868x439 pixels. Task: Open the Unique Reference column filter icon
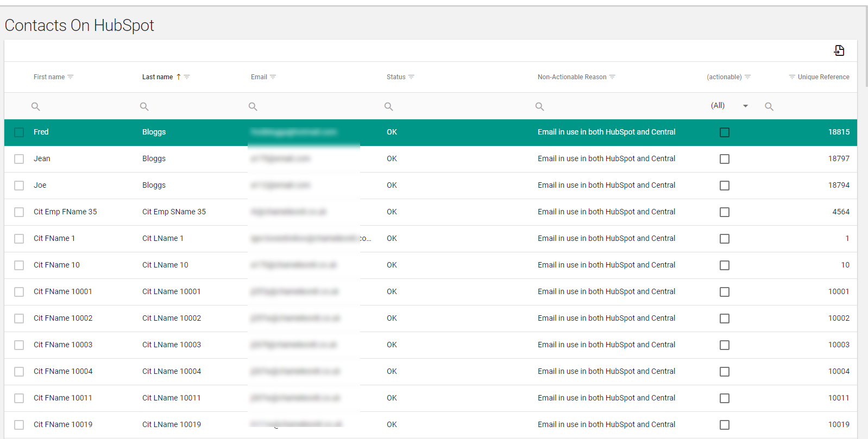coord(792,77)
